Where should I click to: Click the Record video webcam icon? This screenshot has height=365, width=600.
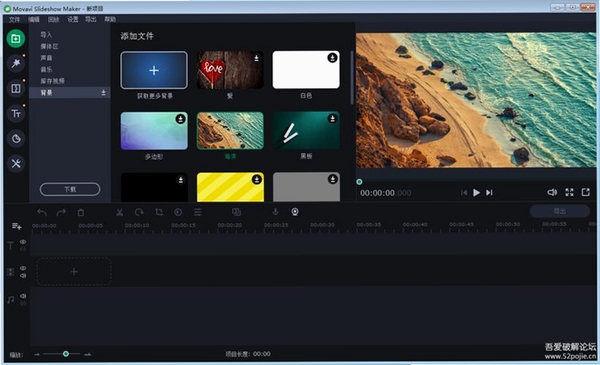click(295, 212)
